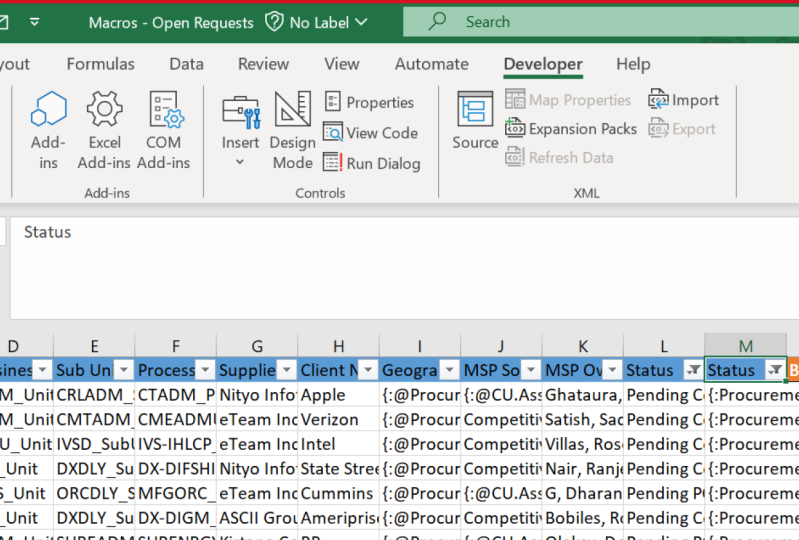Click Import XML data
Image resolution: width=799 pixels, height=540 pixels.
point(683,100)
